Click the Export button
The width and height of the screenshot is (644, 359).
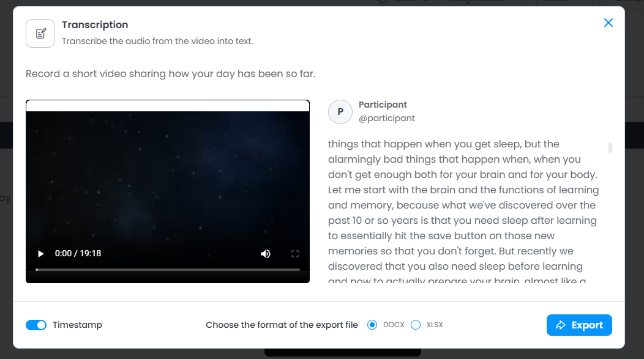pos(579,325)
